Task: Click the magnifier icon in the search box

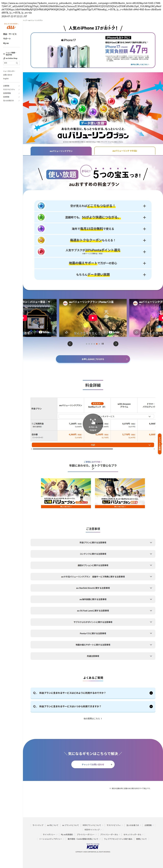Action: pyautogui.click(x=17, y=63)
